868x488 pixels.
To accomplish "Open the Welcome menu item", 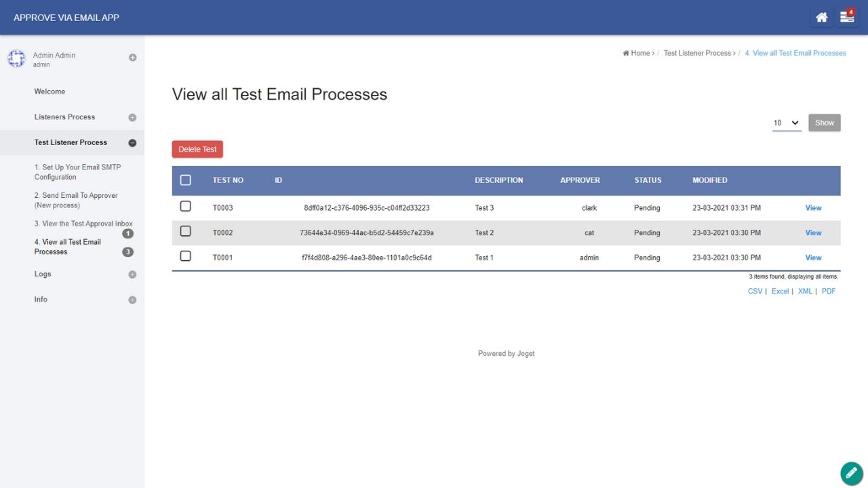I will click(50, 91).
